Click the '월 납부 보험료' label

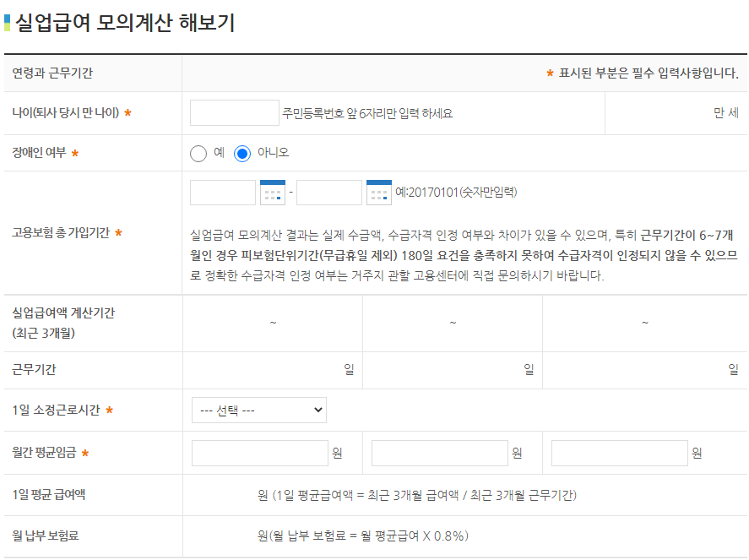pyautogui.click(x=46, y=536)
